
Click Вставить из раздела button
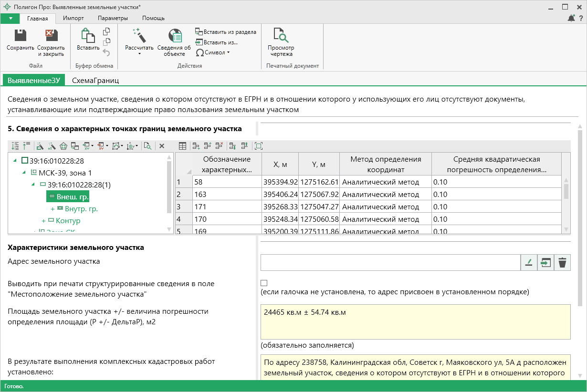pos(226,32)
